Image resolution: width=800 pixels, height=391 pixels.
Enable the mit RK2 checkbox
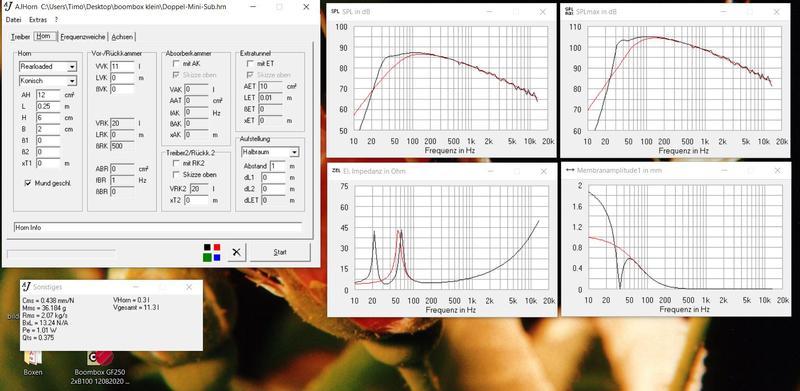pyautogui.click(x=177, y=163)
